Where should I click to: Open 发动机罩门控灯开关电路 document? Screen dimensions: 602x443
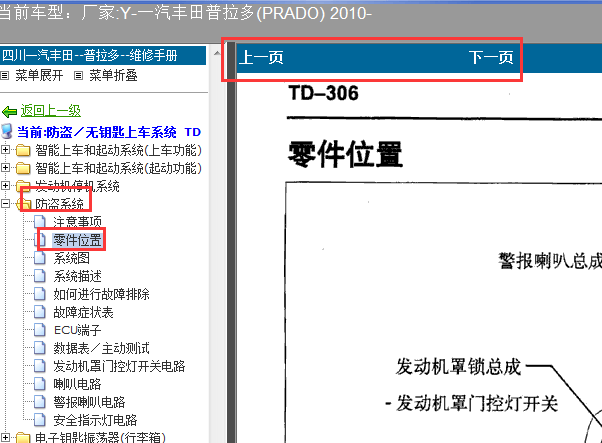tap(119, 366)
